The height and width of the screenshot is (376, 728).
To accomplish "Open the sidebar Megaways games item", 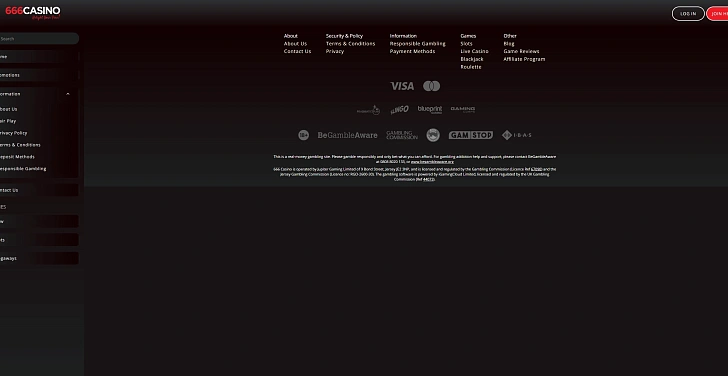I will pos(39,258).
